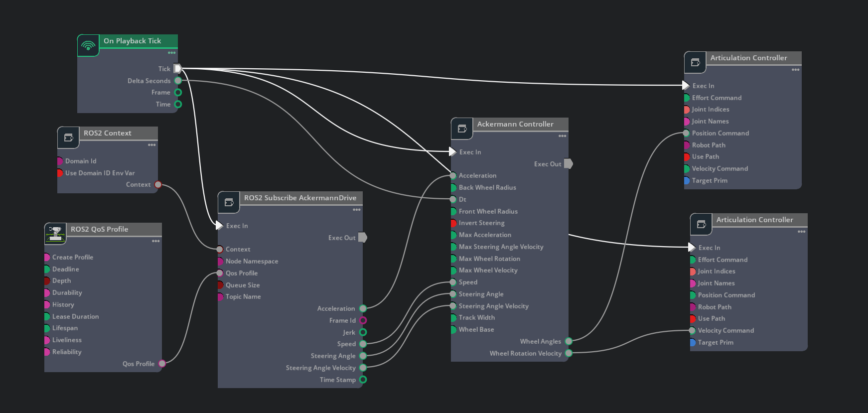
Task: Click the Wheel Angles output port
Action: tap(569, 341)
